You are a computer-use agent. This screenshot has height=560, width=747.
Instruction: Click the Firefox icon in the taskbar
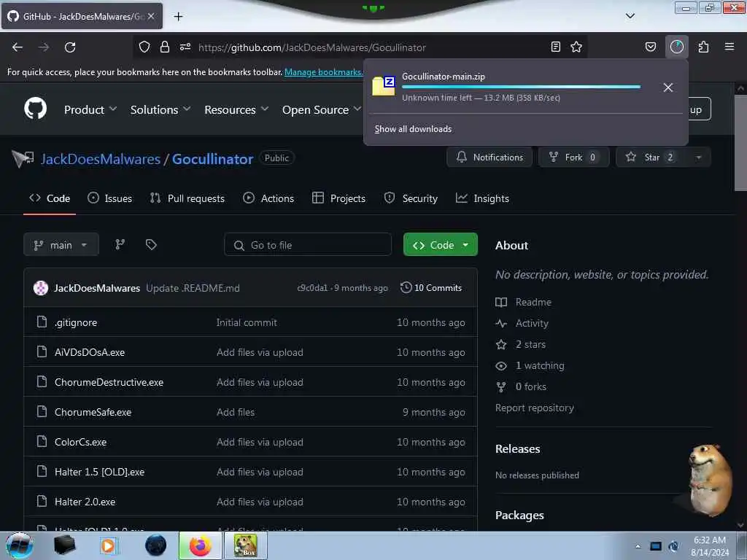pos(201,545)
